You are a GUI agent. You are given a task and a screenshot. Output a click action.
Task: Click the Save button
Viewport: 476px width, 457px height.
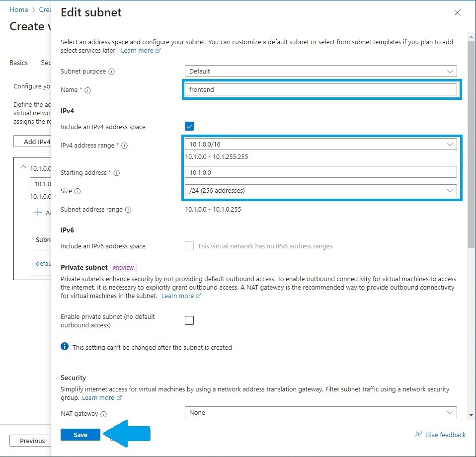pyautogui.click(x=80, y=435)
